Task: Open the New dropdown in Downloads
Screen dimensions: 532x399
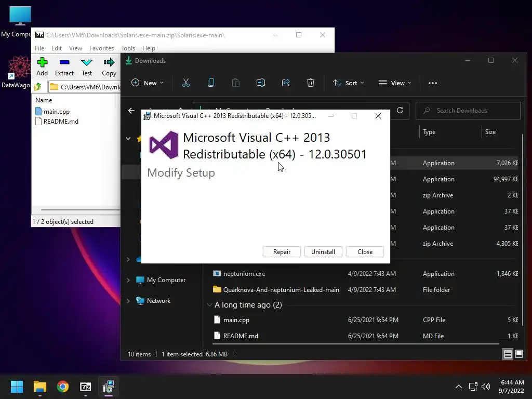Action: (x=147, y=83)
